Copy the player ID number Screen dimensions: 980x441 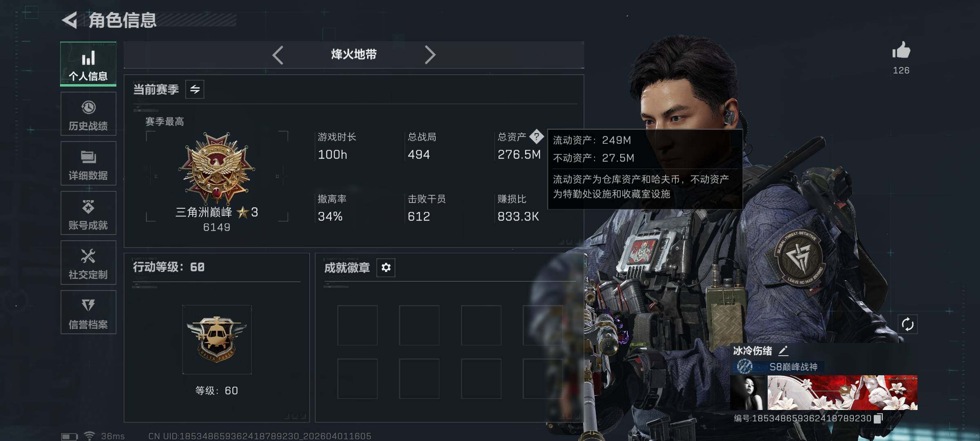(x=878, y=418)
